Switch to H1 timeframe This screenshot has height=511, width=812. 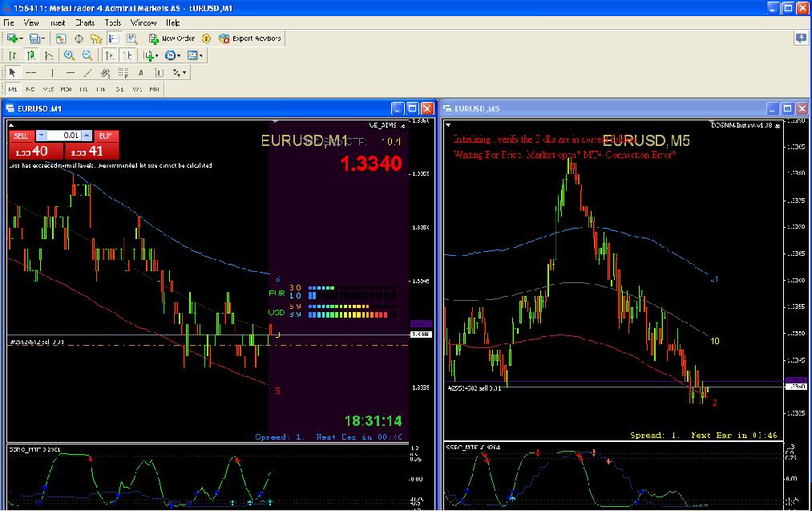coord(84,89)
